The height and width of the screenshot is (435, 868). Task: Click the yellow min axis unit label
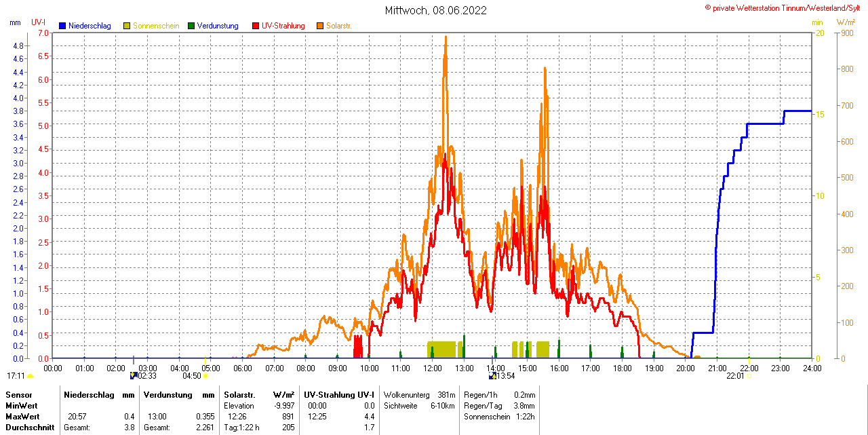click(x=818, y=22)
